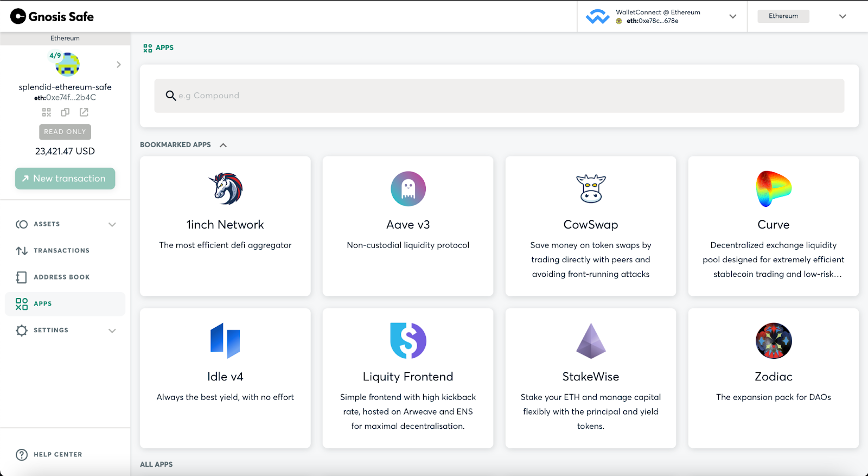Copy the safe address with copy icon

(x=65, y=112)
